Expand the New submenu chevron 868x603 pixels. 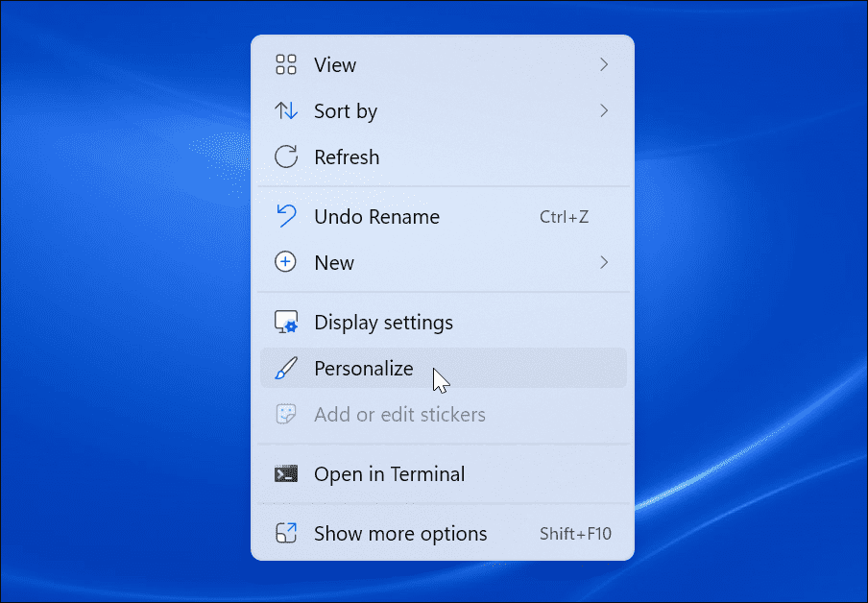tap(604, 262)
